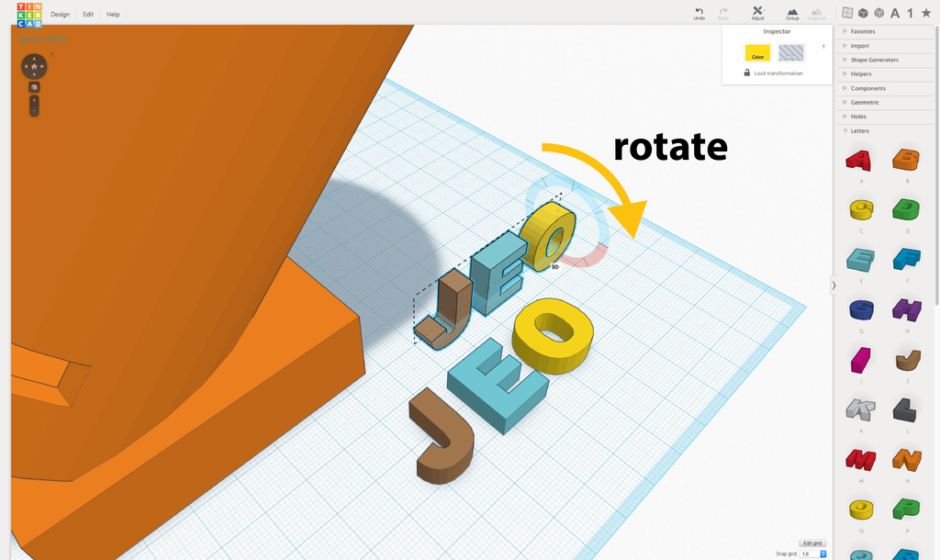Undo the last action

[x=699, y=14]
